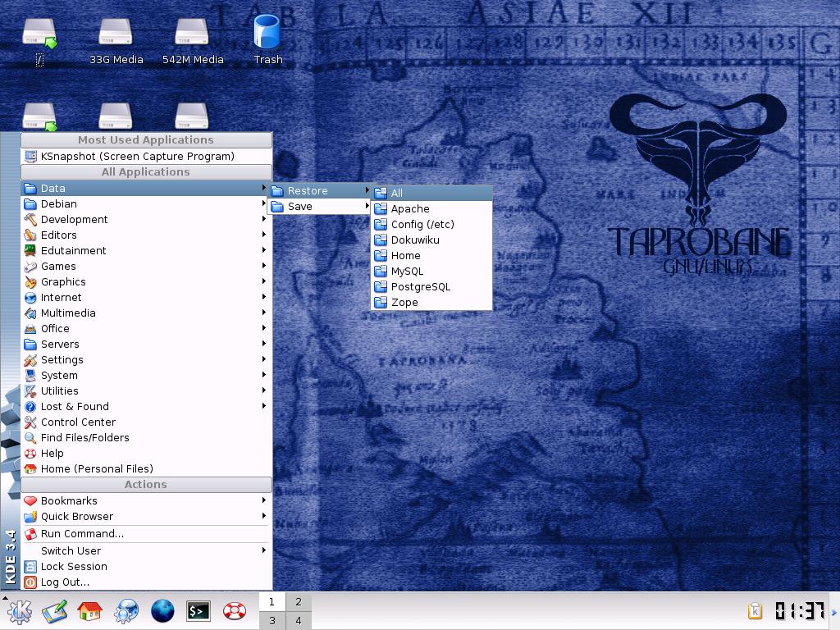Choose Config (/etc) restore entry
Screen dimensions: 840x630
[431, 225]
